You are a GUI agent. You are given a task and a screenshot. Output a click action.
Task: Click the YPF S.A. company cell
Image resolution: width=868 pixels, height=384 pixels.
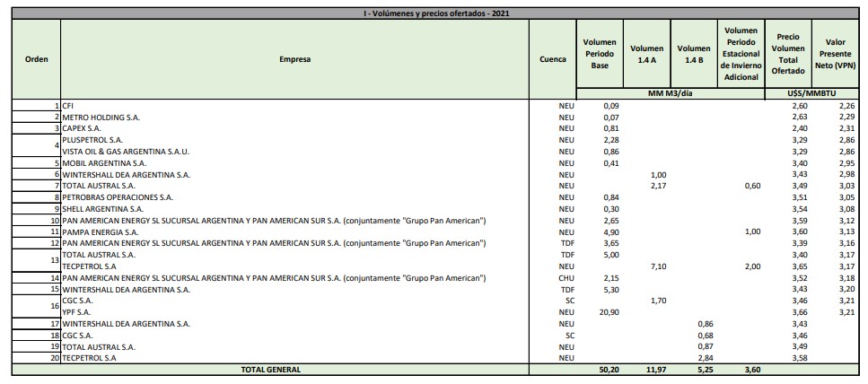pyautogui.click(x=78, y=311)
